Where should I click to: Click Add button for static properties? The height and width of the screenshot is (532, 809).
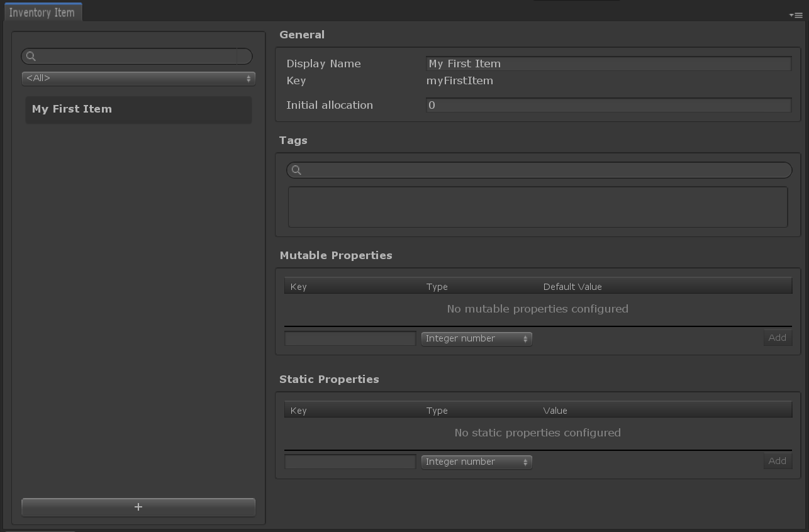(x=778, y=461)
